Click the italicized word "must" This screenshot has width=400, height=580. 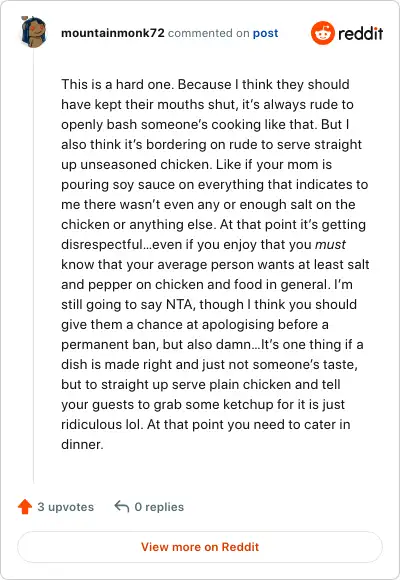click(x=330, y=245)
